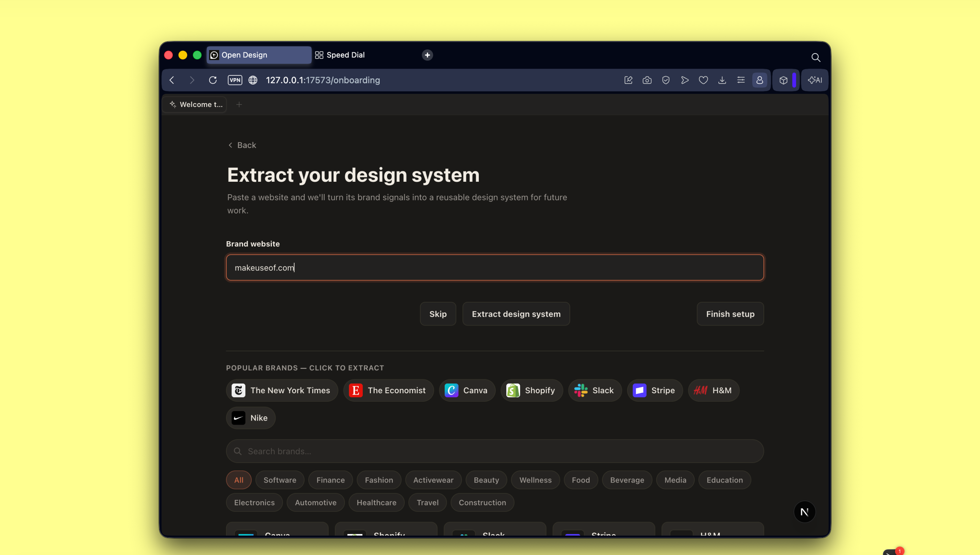Open the VPN badge in address bar

235,80
